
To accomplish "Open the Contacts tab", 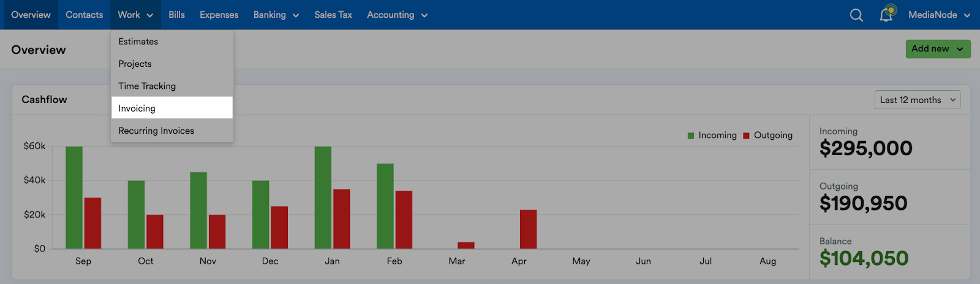I will (x=85, y=15).
